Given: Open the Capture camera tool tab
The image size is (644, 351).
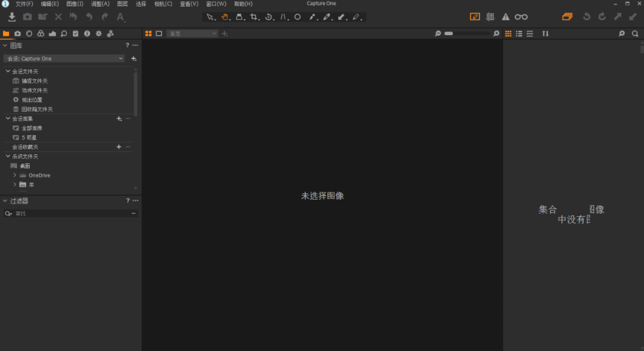Looking at the screenshot, I should (18, 33).
